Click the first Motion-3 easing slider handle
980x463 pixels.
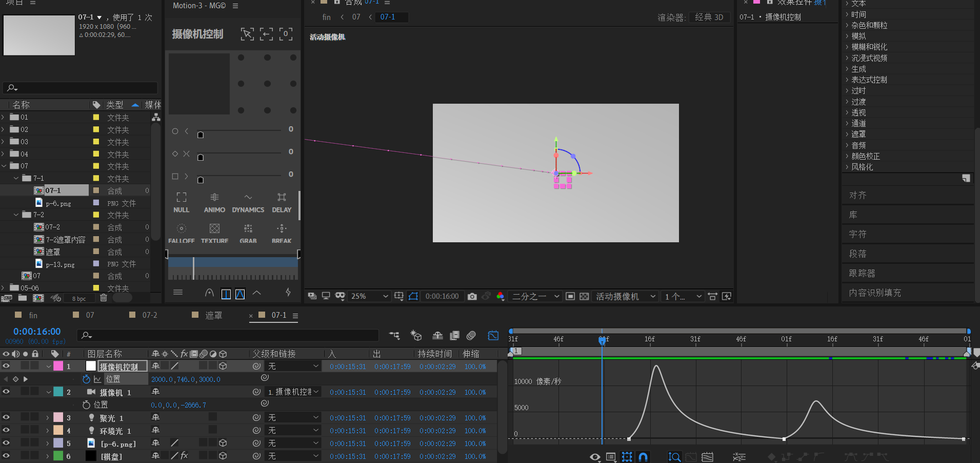[x=201, y=135]
